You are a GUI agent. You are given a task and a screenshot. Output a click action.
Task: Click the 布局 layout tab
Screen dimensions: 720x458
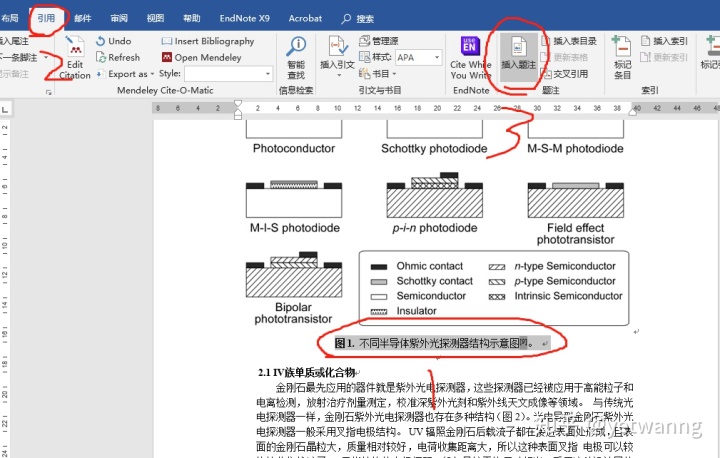pyautogui.click(x=9, y=18)
